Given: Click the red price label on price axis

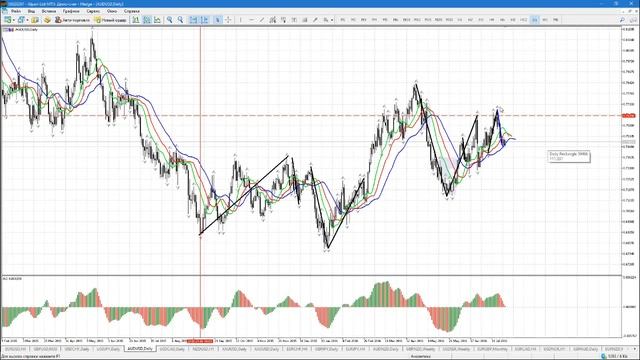Looking at the screenshot, I should tap(629, 116).
